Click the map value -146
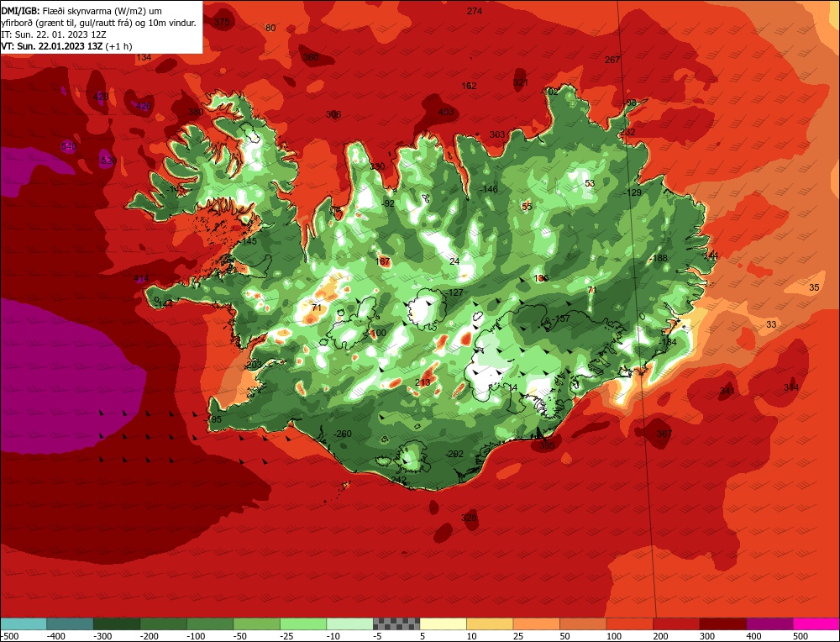This screenshot has height=642, width=840. coord(488,189)
